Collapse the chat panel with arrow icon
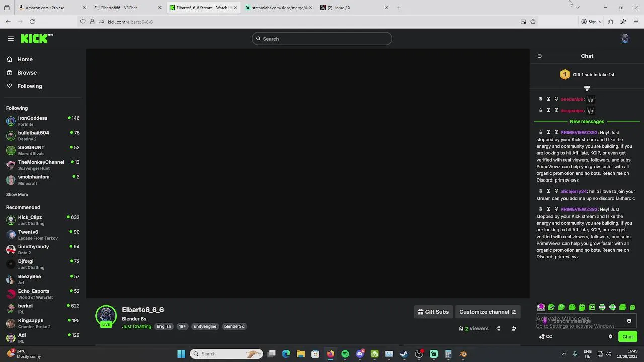Image resolution: width=644 pixels, height=362 pixels. coord(540,56)
